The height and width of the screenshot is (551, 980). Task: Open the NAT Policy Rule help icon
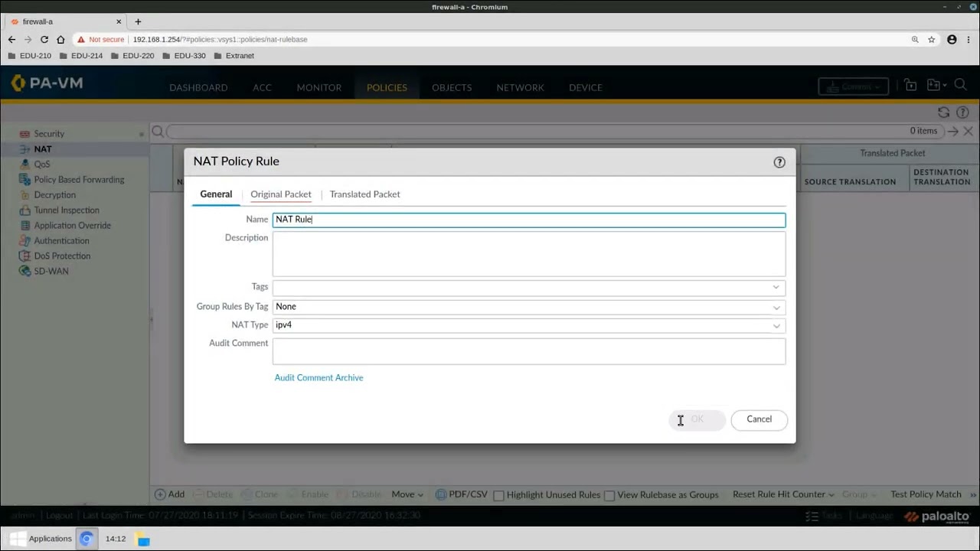click(779, 162)
